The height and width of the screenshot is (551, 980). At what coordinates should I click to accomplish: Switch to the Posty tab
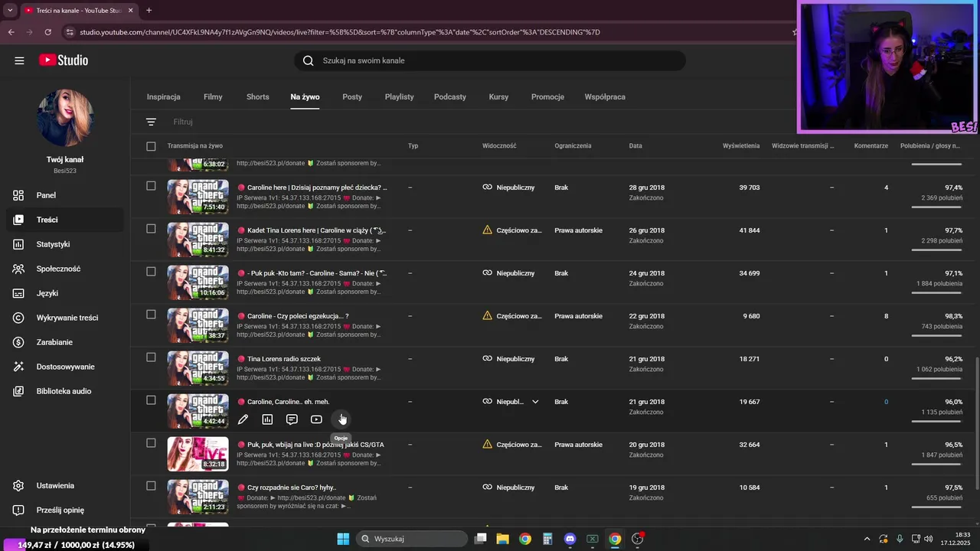pos(352,97)
